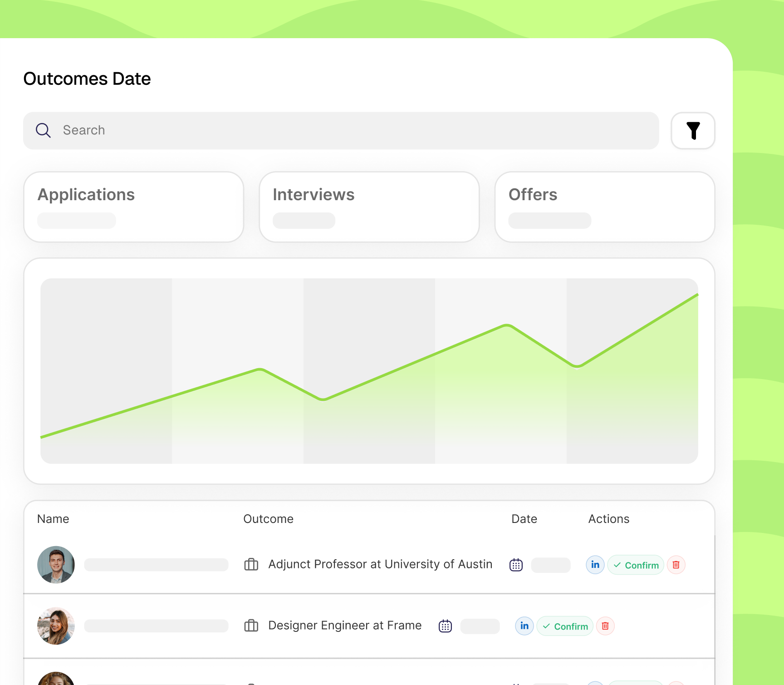Confirm the Designer Engineer outcome
This screenshot has height=685, width=784.
[564, 626]
